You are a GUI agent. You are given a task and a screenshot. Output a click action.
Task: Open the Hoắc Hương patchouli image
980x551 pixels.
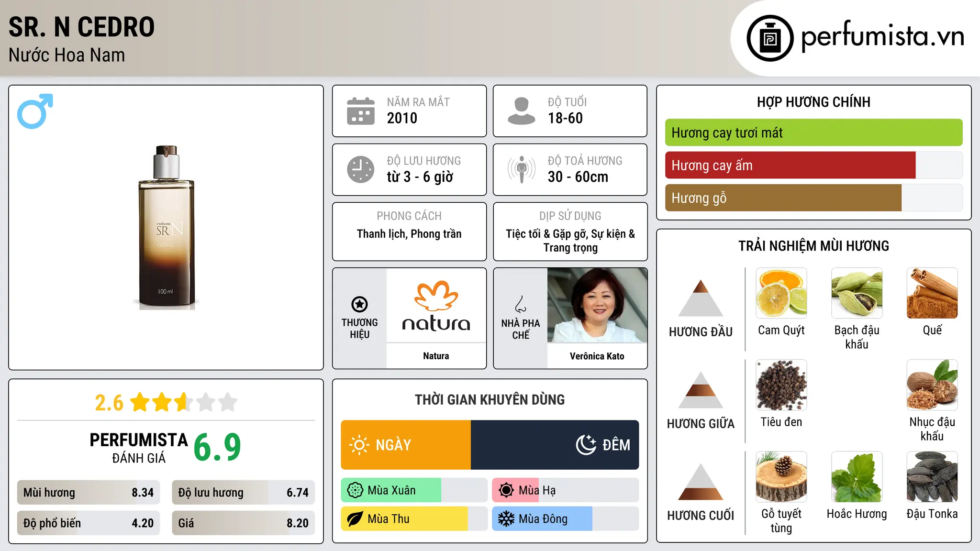pos(857,477)
